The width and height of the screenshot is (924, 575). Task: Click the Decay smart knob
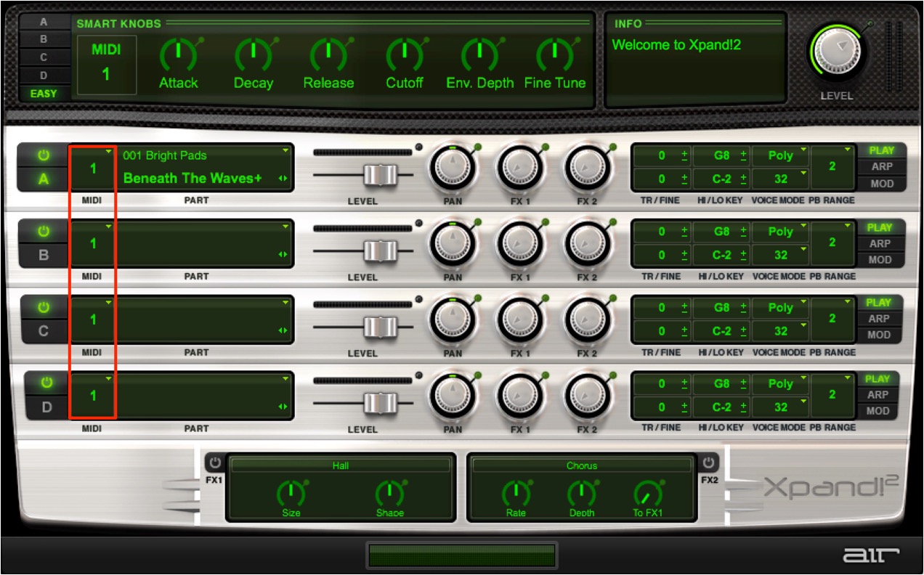click(x=254, y=55)
